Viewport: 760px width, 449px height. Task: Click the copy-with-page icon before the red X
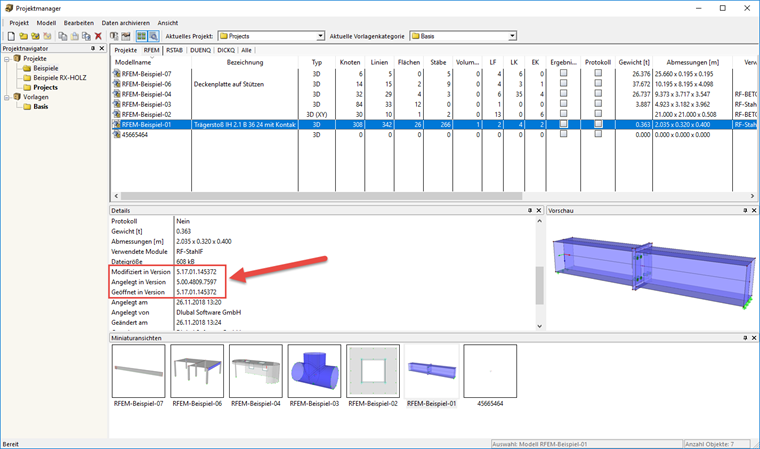[86, 36]
